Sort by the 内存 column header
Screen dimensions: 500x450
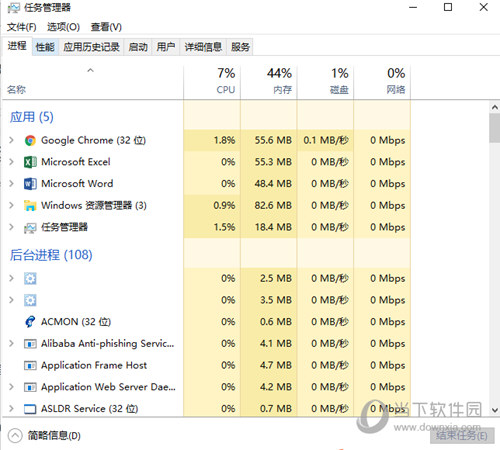269,82
